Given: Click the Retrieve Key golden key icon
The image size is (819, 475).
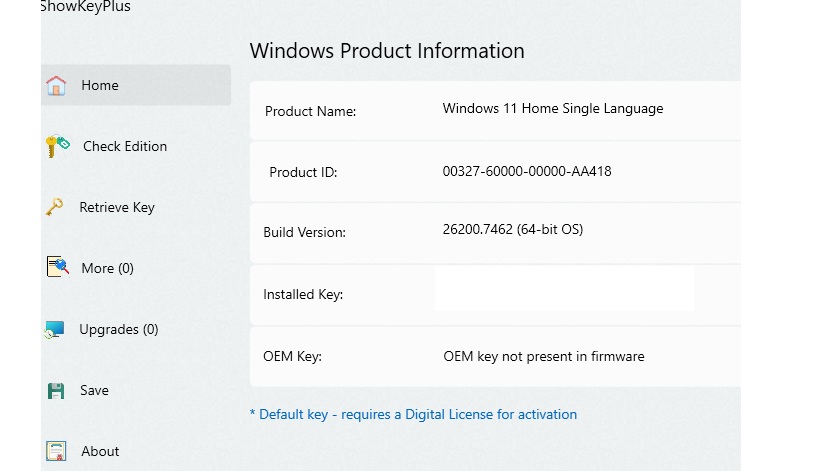Looking at the screenshot, I should tap(54, 207).
